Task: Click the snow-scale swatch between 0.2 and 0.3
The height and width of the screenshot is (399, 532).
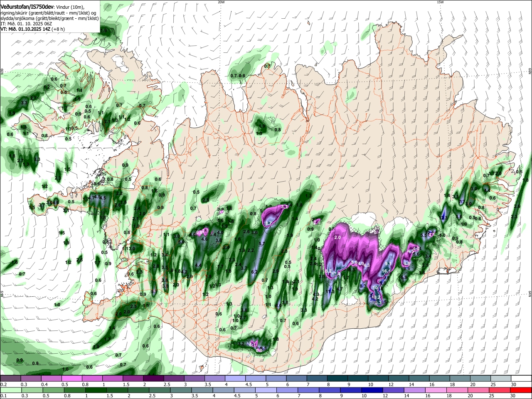Action: tap(10, 379)
